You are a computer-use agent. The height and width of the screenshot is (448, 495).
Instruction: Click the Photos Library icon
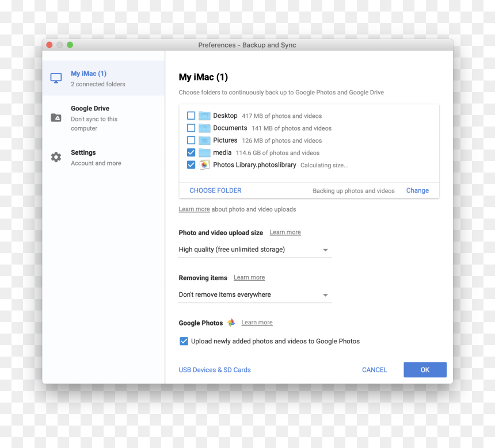204,165
